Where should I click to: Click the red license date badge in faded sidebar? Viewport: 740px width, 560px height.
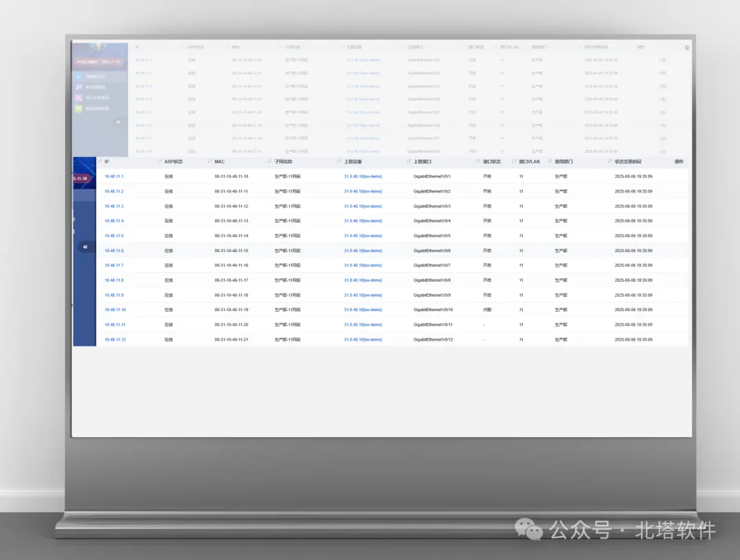coord(98,62)
